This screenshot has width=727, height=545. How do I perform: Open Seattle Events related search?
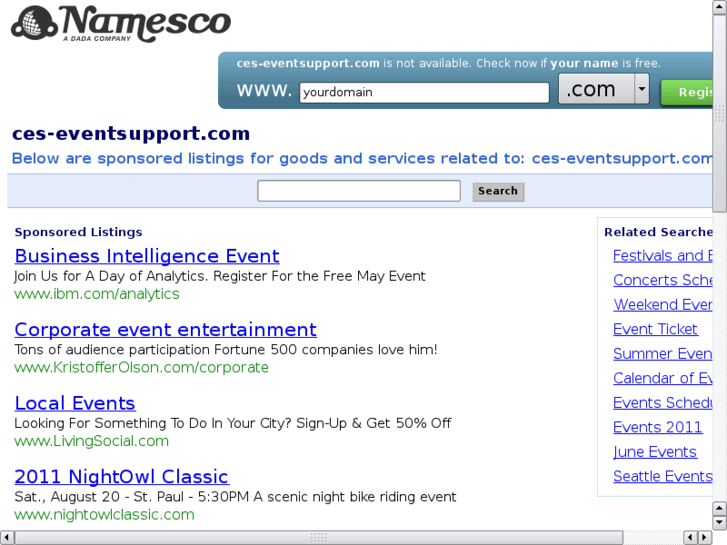point(663,476)
